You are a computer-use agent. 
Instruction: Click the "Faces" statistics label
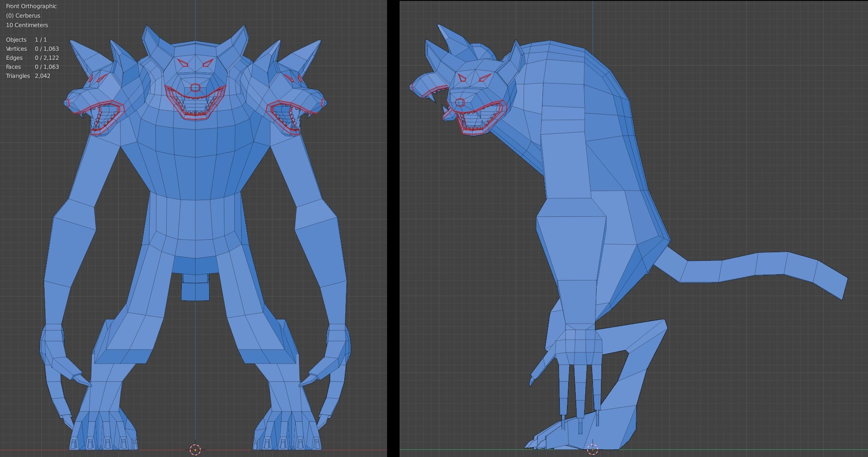[x=13, y=67]
